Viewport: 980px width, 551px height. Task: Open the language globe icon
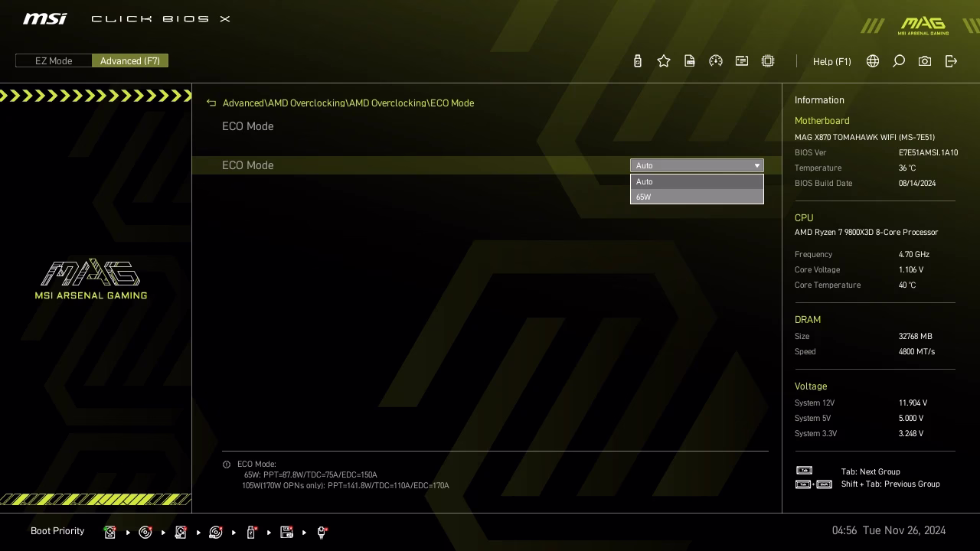[x=873, y=61]
